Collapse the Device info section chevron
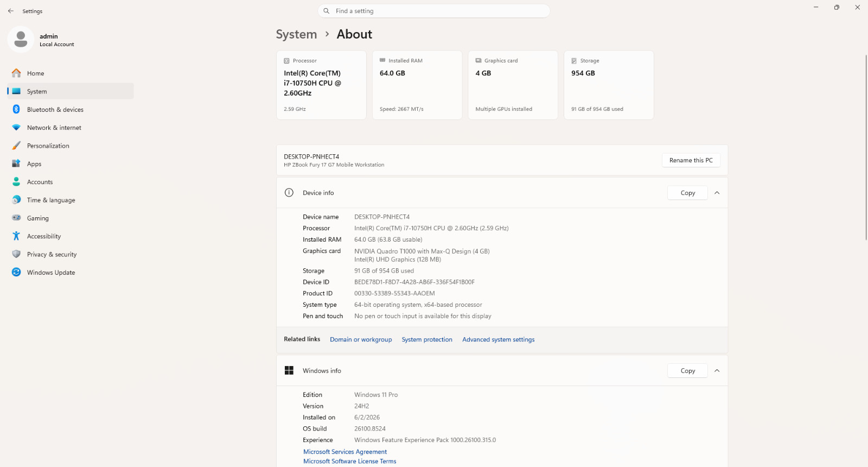 tap(717, 193)
